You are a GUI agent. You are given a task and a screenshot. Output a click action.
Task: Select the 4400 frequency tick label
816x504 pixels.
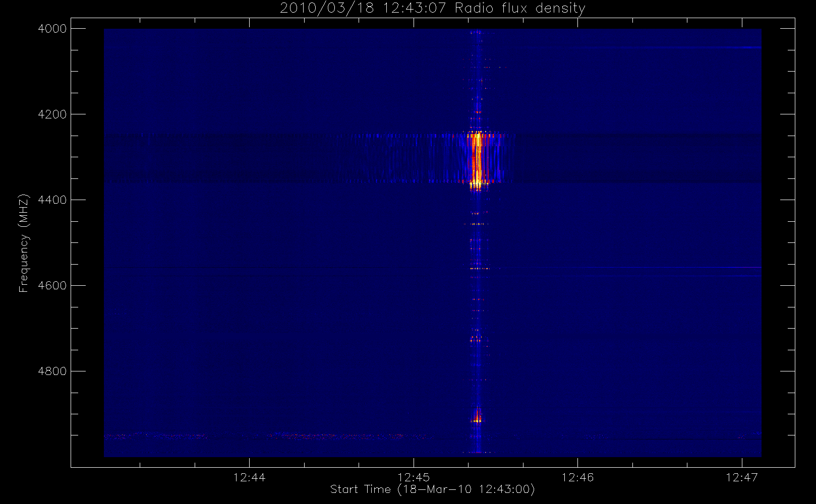click(52, 200)
